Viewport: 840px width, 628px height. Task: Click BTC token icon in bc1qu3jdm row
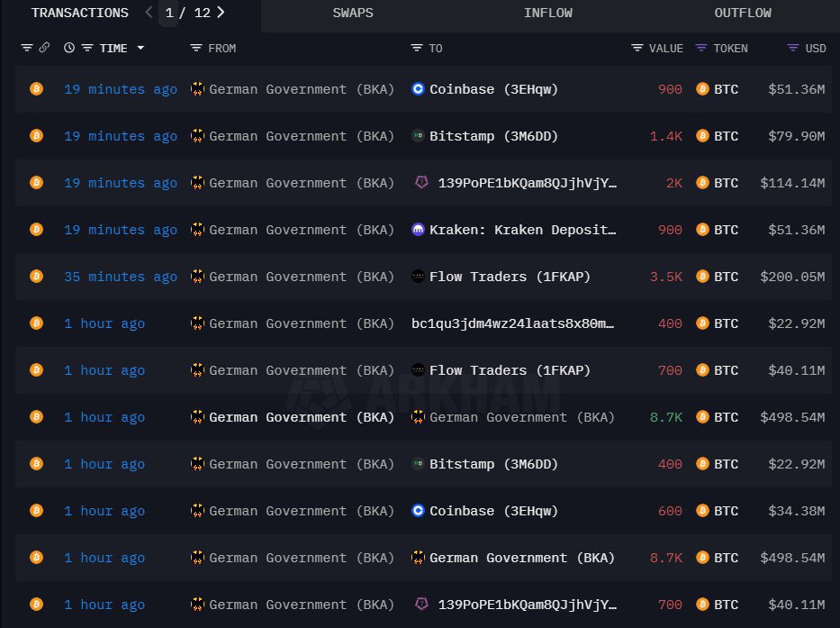(702, 323)
